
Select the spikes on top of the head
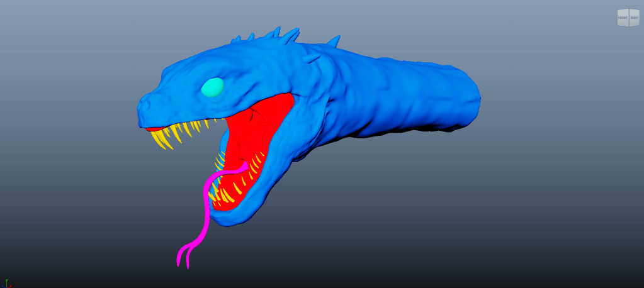pyautogui.click(x=277, y=36)
